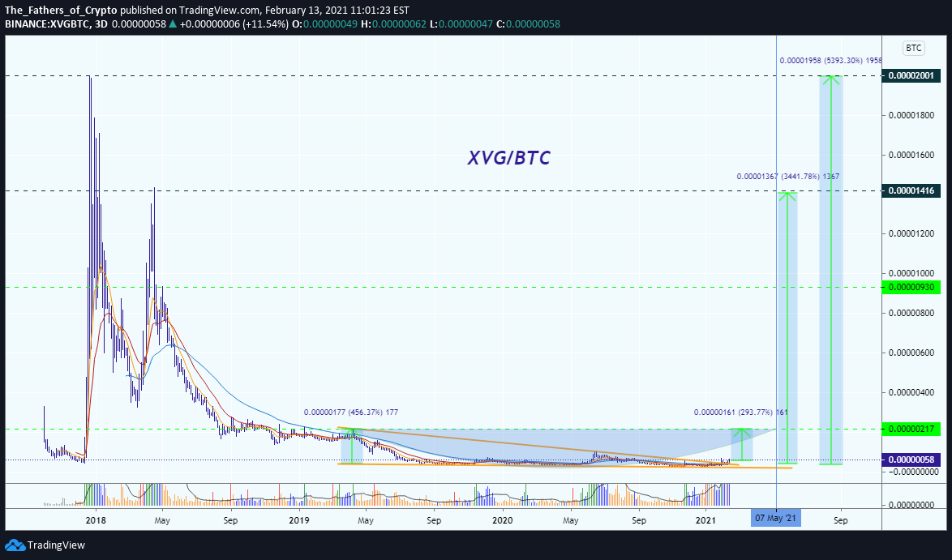Click the 2019 time axis label
The height and width of the screenshot is (560, 952).
(x=299, y=520)
